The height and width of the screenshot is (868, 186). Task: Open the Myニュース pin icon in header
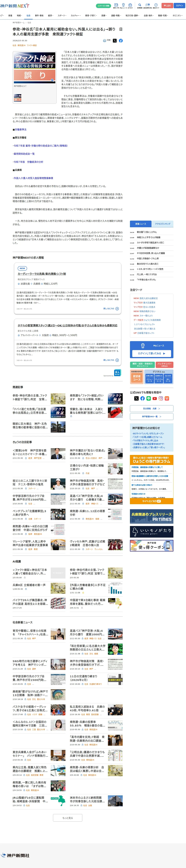(124, 5)
